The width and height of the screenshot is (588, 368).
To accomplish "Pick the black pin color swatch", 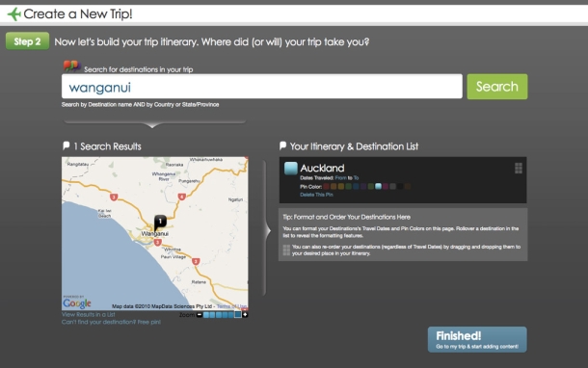I will click(x=400, y=186).
